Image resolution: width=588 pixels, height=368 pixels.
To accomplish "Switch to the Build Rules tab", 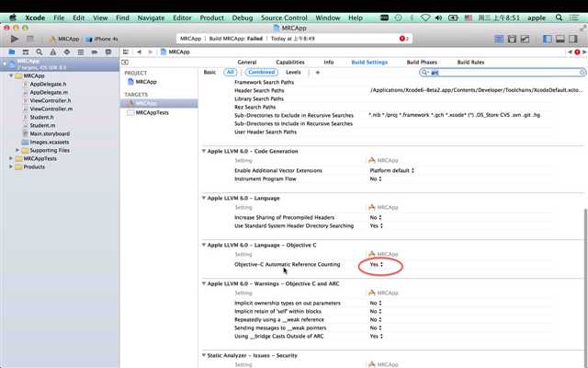I will [470, 62].
